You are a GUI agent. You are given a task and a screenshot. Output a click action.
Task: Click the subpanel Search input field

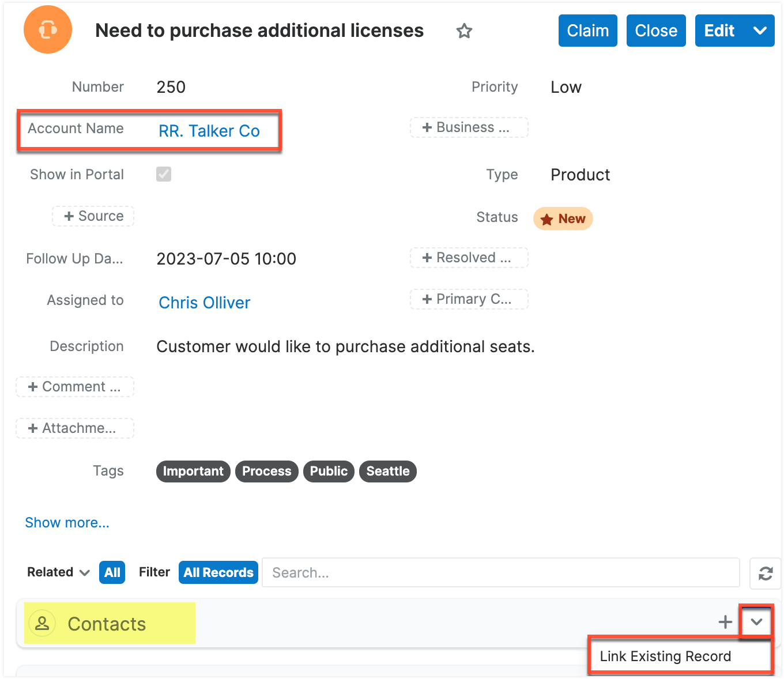click(x=500, y=572)
